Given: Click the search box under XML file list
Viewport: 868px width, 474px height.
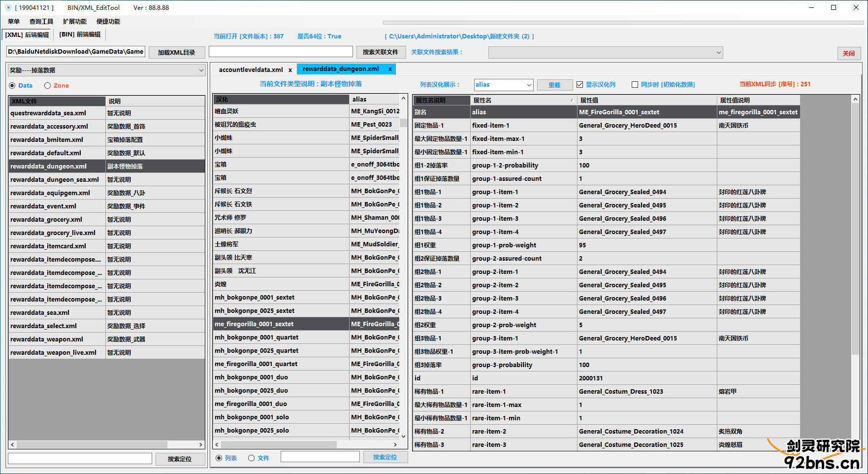Looking at the screenshot, I should [80, 459].
